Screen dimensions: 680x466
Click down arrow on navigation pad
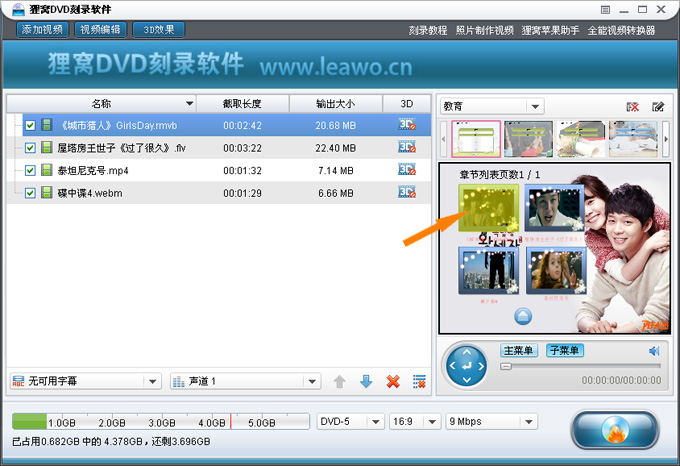tap(467, 380)
